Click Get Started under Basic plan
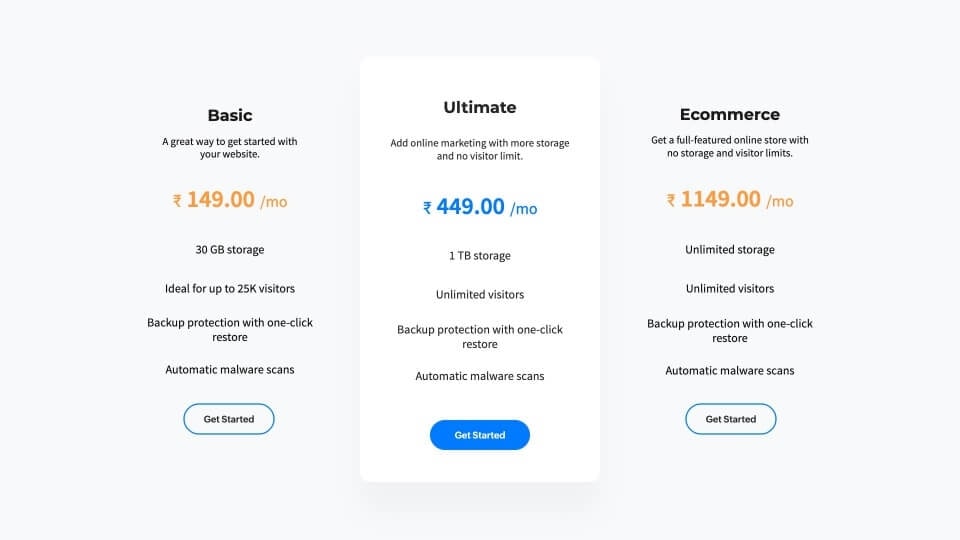This screenshot has height=540, width=960. pos(229,419)
